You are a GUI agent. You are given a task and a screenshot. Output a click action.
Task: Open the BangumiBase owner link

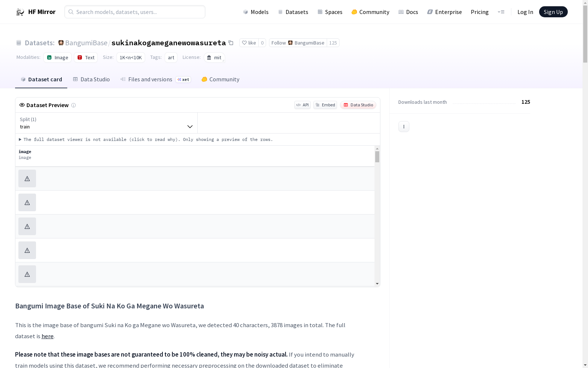tap(86, 43)
